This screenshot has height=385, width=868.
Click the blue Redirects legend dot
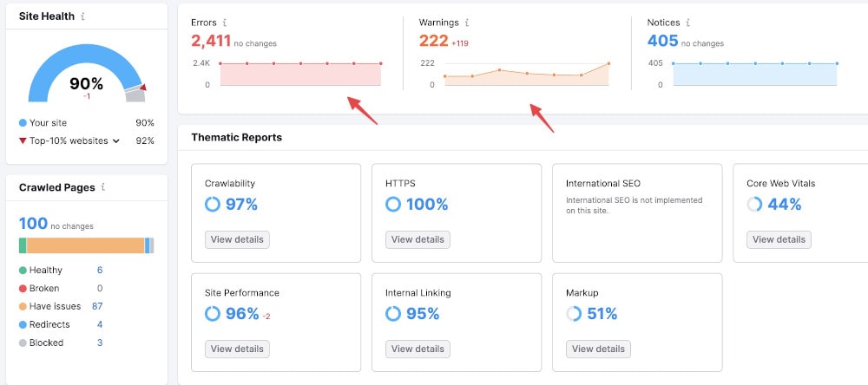[23, 324]
